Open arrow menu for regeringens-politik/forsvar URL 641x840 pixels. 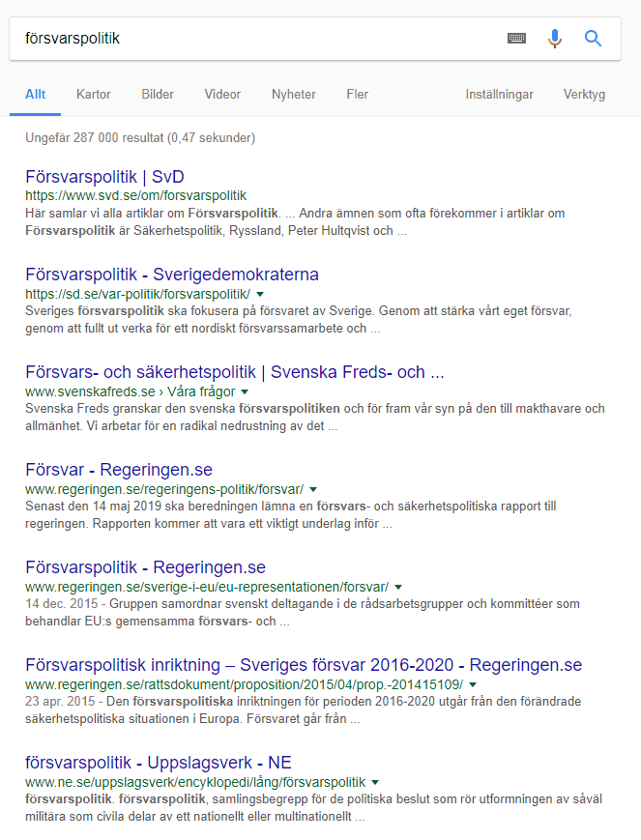313,490
